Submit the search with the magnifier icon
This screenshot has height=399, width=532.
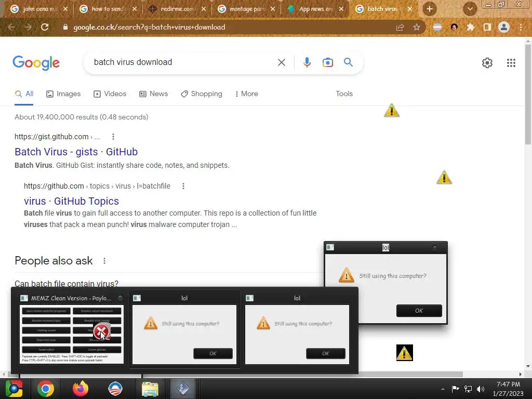(x=348, y=62)
